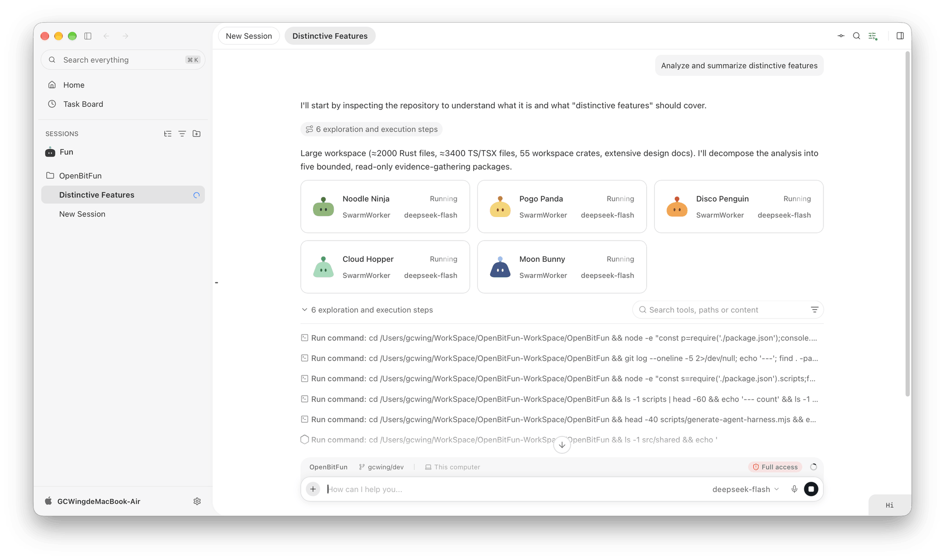Open the filter icon in tools search
945x560 pixels.
point(815,310)
